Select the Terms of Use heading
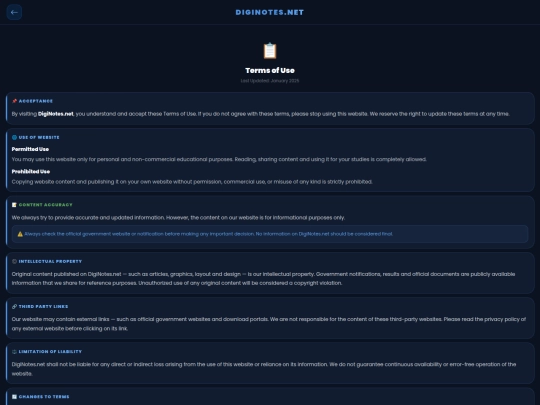Screen dimensions: 540x405 click(270, 70)
